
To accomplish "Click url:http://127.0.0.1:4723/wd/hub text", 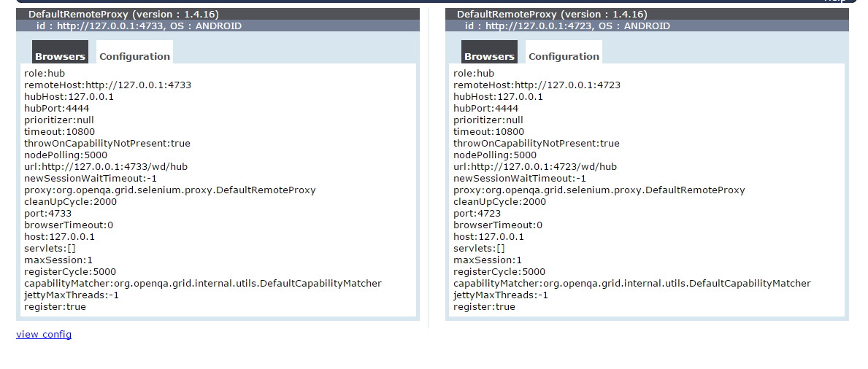I will 535,166.
